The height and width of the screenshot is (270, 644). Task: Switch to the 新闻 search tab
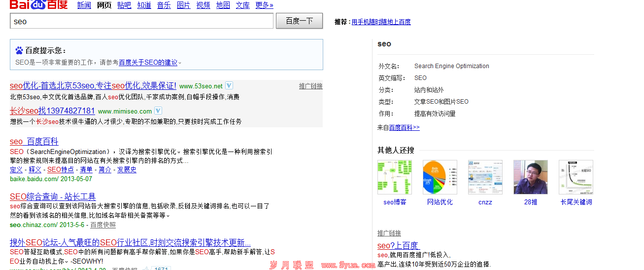[x=84, y=5]
